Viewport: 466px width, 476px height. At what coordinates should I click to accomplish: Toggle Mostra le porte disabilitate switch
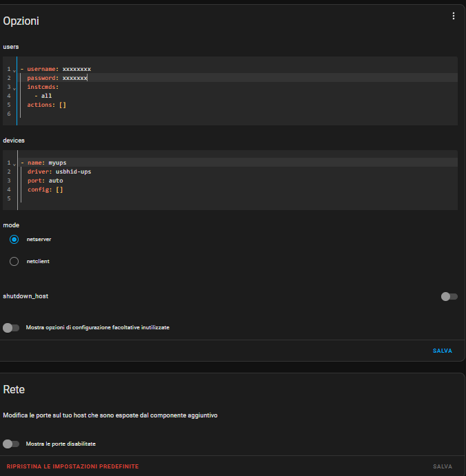coord(11,444)
